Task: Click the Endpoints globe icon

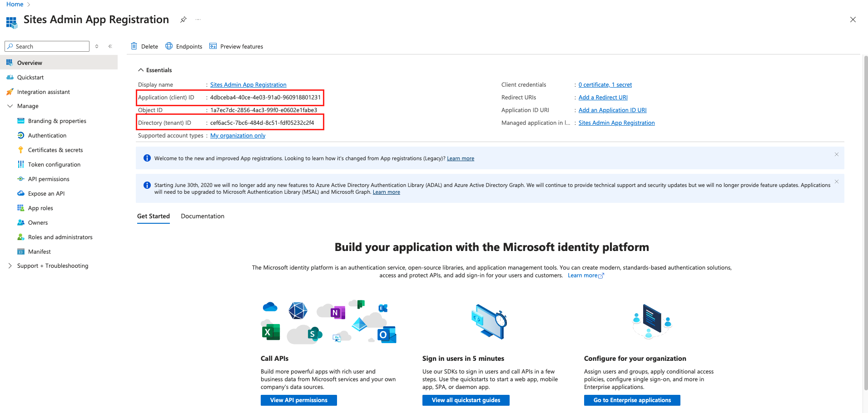Action: 169,46
